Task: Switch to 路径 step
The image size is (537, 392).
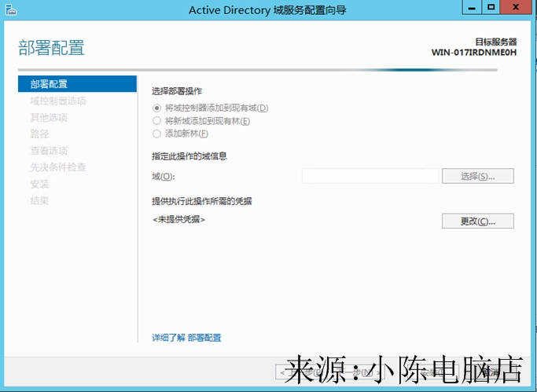Action: pos(39,134)
